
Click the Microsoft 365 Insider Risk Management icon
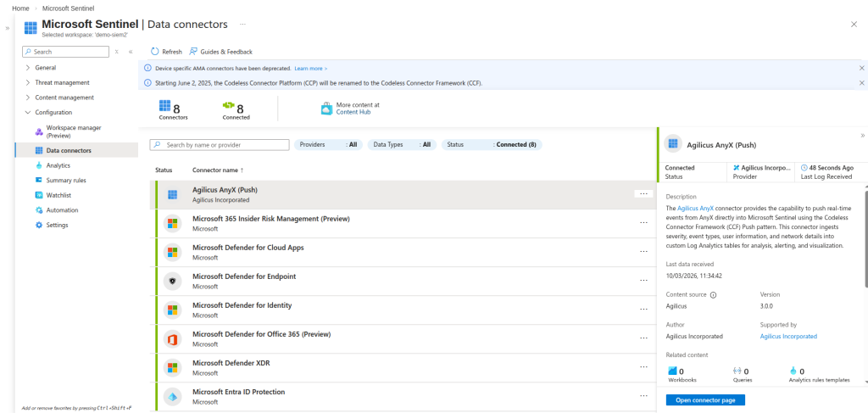(173, 223)
